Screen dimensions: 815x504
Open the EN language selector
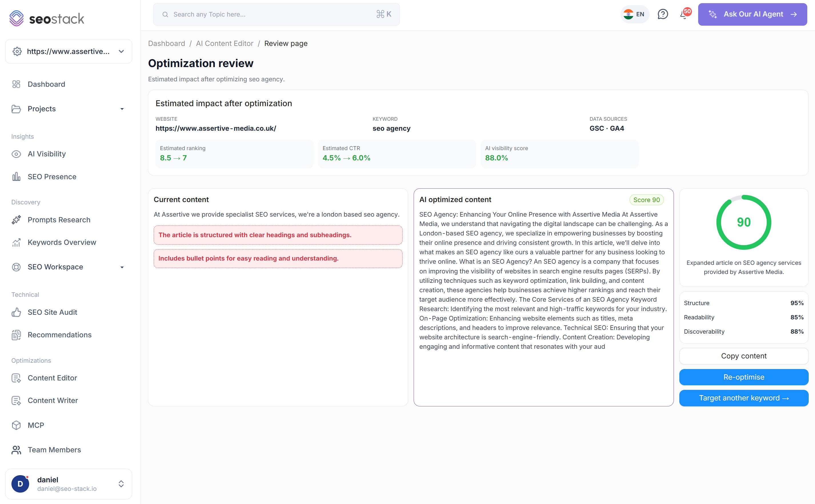pyautogui.click(x=634, y=14)
